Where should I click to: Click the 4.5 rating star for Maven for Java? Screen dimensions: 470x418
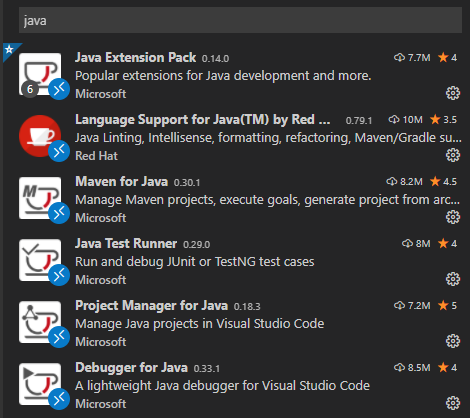point(435,181)
